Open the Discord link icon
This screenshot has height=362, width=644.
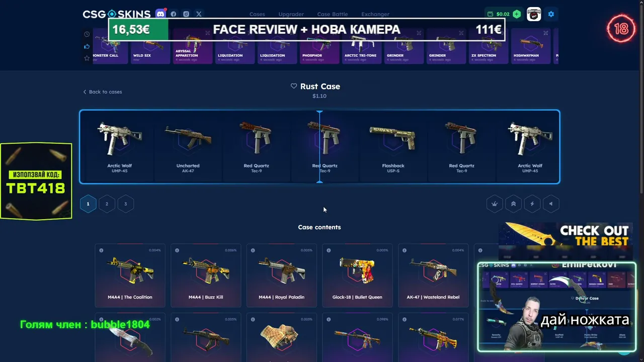click(160, 14)
